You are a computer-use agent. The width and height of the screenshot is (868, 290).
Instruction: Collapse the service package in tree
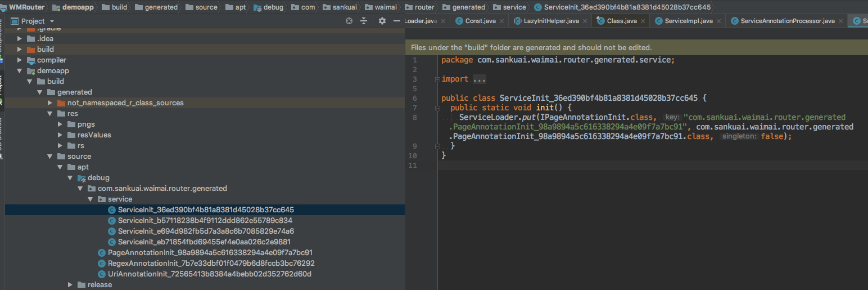pos(91,199)
